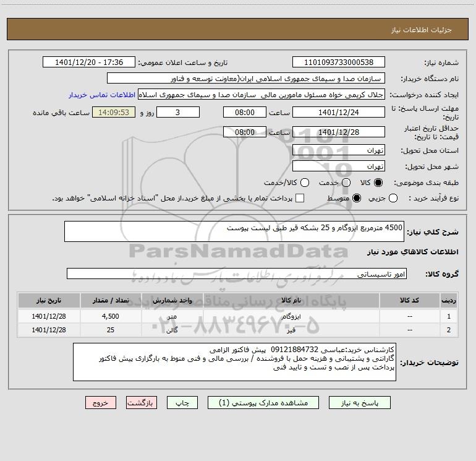Click the پاسخ به نیاز button

tap(359, 403)
